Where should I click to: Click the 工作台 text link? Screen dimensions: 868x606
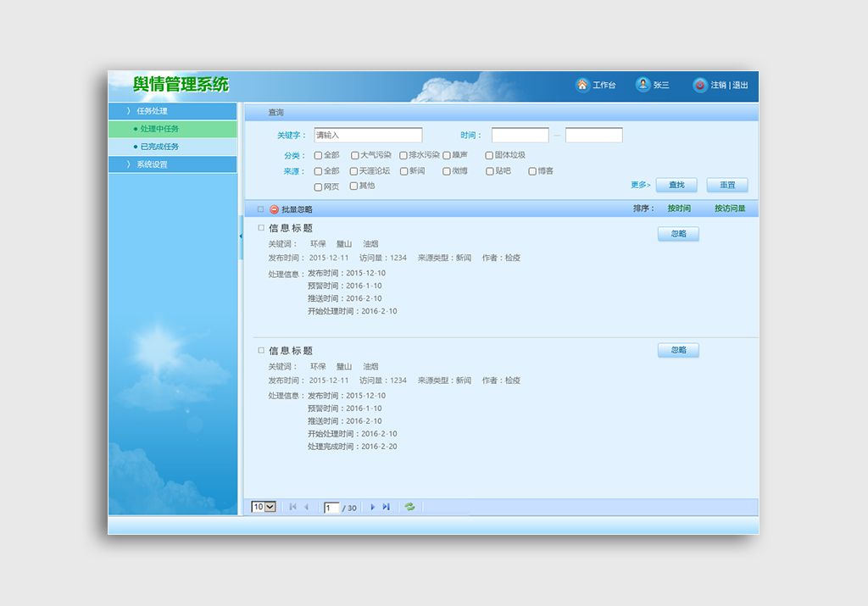point(604,86)
